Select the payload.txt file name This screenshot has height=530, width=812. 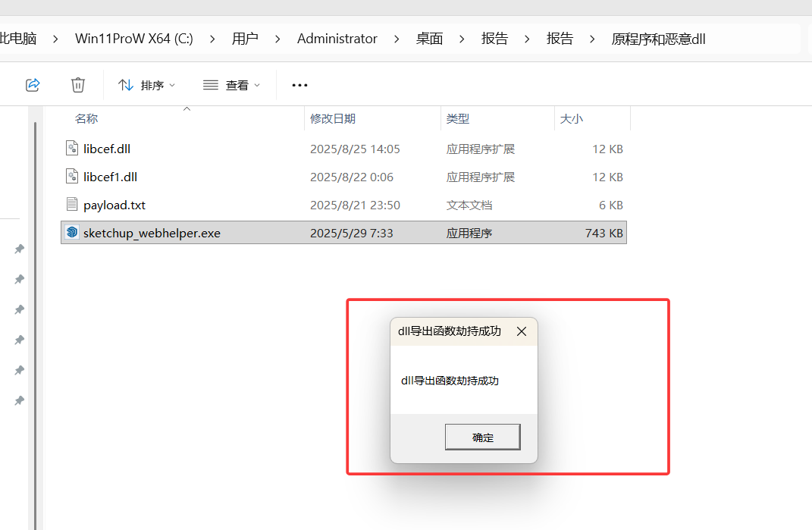tap(114, 205)
